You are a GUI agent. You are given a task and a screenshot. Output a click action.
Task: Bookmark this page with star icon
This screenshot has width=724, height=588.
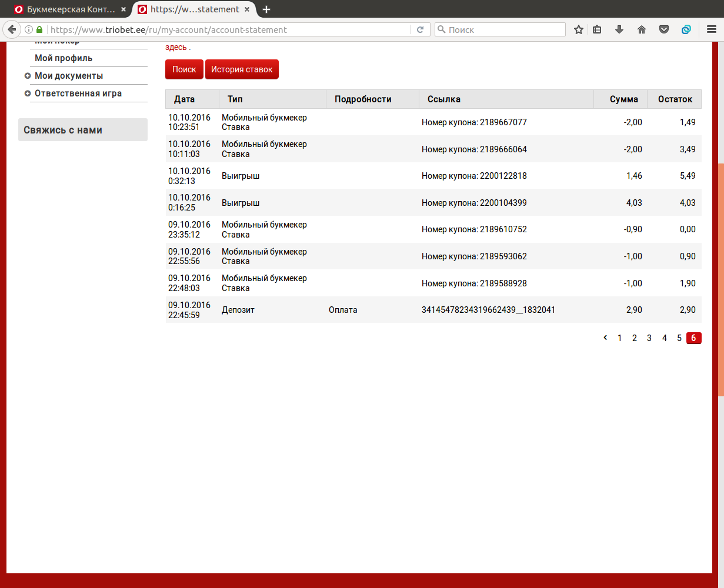coord(579,29)
